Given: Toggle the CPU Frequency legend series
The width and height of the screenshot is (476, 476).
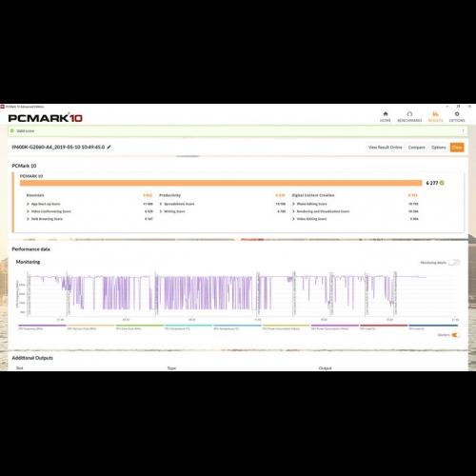Looking at the screenshot, I should coord(42,327).
